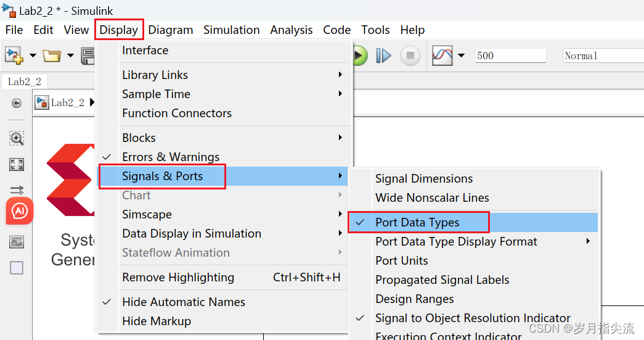The image size is (644, 340).
Task: Click the Area rectangle sidebar icon
Action: click(17, 268)
